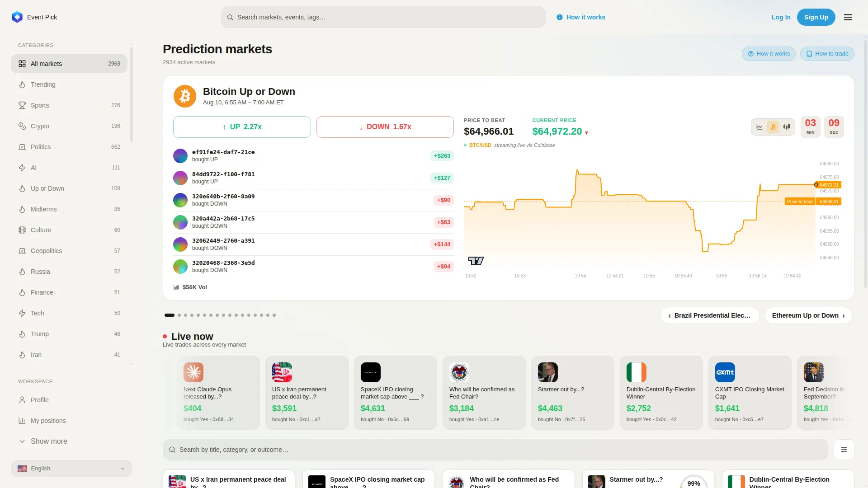868x488 pixels.
Task: Click avatar of trader ef91fe24-daf7-21ce
Action: pyautogui.click(x=180, y=156)
